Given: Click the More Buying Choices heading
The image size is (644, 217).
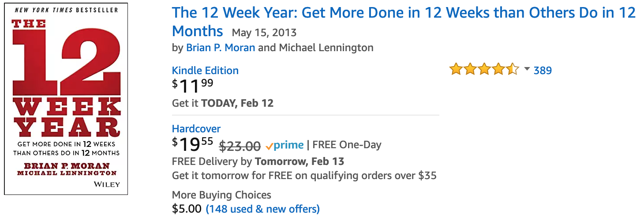Looking at the screenshot, I should (221, 195).
